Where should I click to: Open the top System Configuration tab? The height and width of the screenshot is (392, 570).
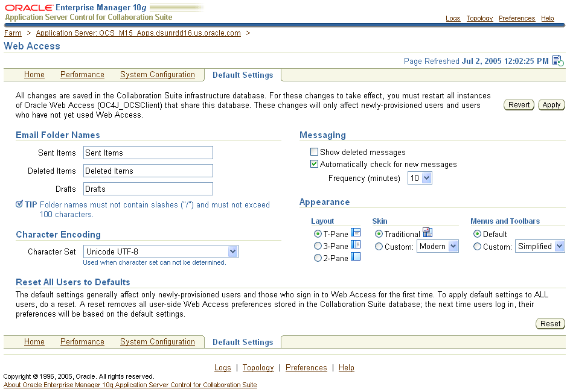point(157,75)
